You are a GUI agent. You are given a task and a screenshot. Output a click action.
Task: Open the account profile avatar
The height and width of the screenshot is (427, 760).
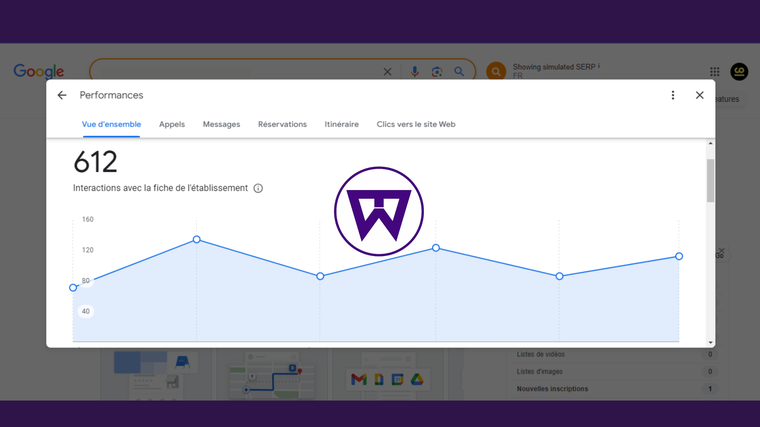[x=739, y=72]
